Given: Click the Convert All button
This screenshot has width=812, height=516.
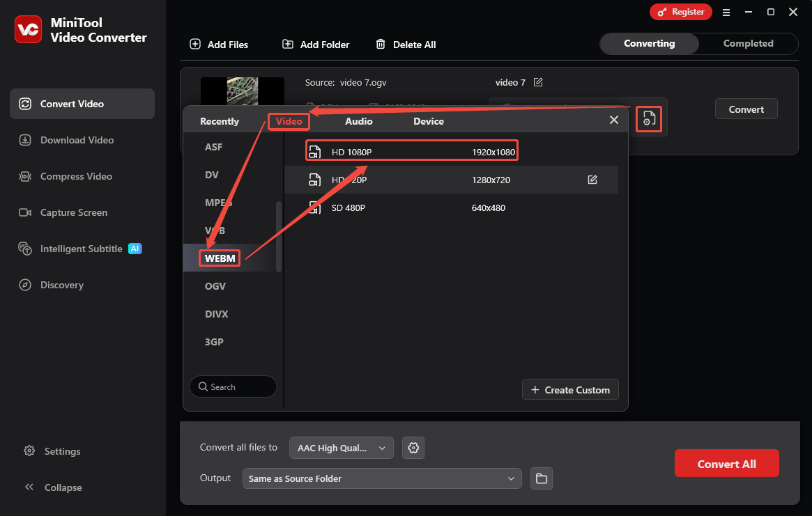Looking at the screenshot, I should (726, 463).
